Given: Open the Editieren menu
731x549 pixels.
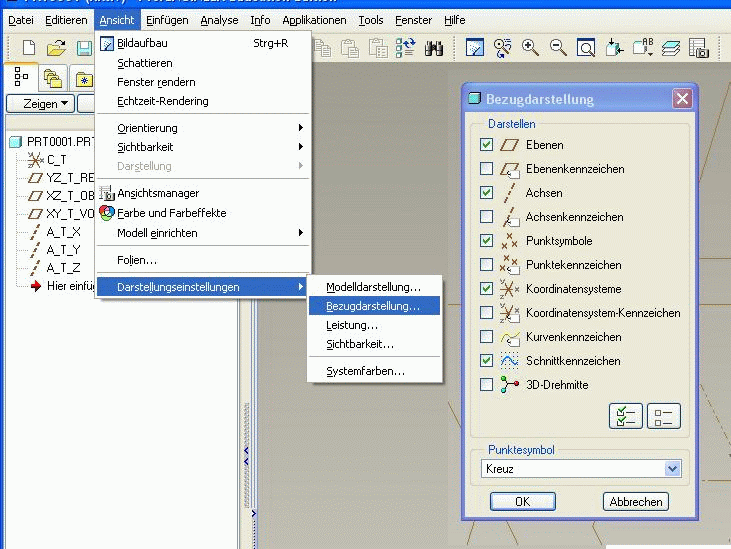Looking at the screenshot, I should click(66, 20).
